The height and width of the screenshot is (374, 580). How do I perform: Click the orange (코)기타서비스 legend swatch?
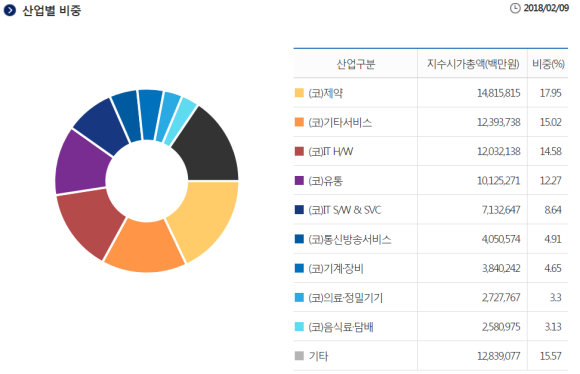(x=299, y=122)
